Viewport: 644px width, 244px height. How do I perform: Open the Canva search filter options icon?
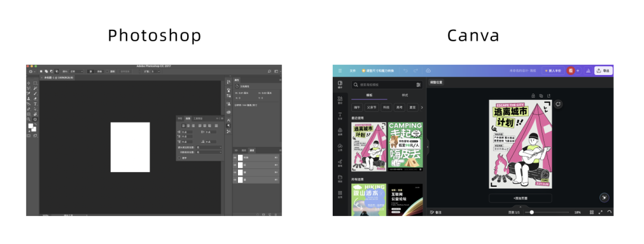click(419, 85)
